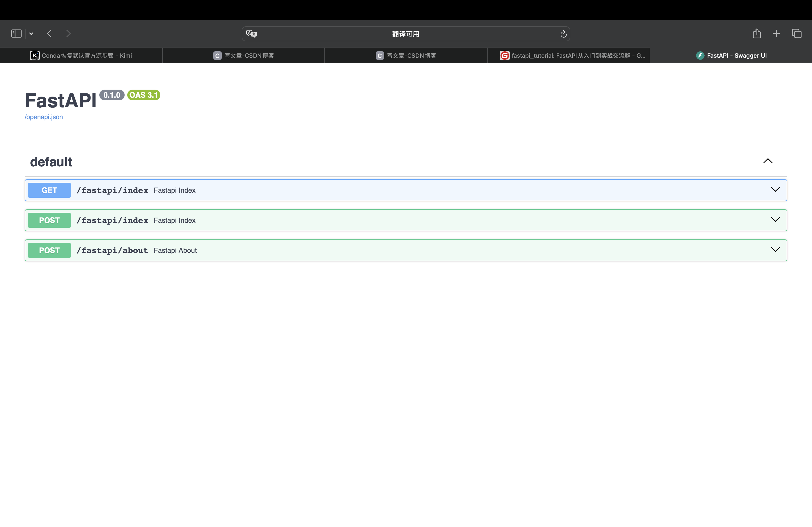Click the translate icon in address bar
This screenshot has height=527, width=812.
click(x=251, y=34)
